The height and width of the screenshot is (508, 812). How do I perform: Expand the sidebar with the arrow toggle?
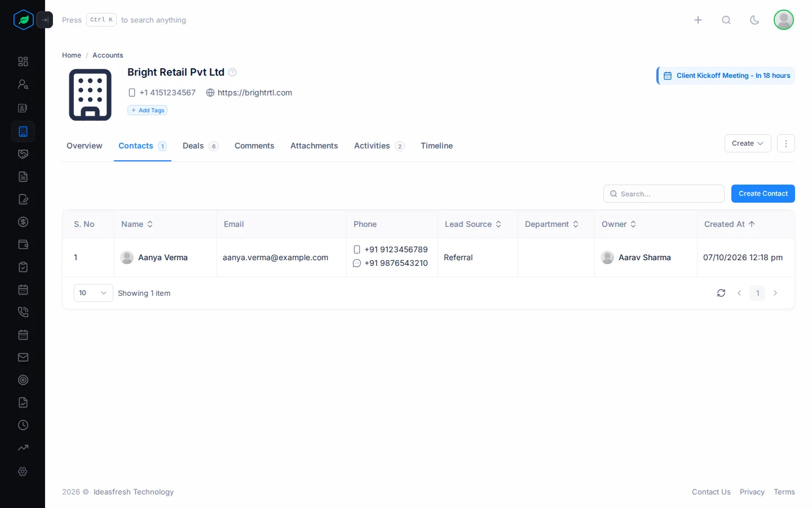45,20
